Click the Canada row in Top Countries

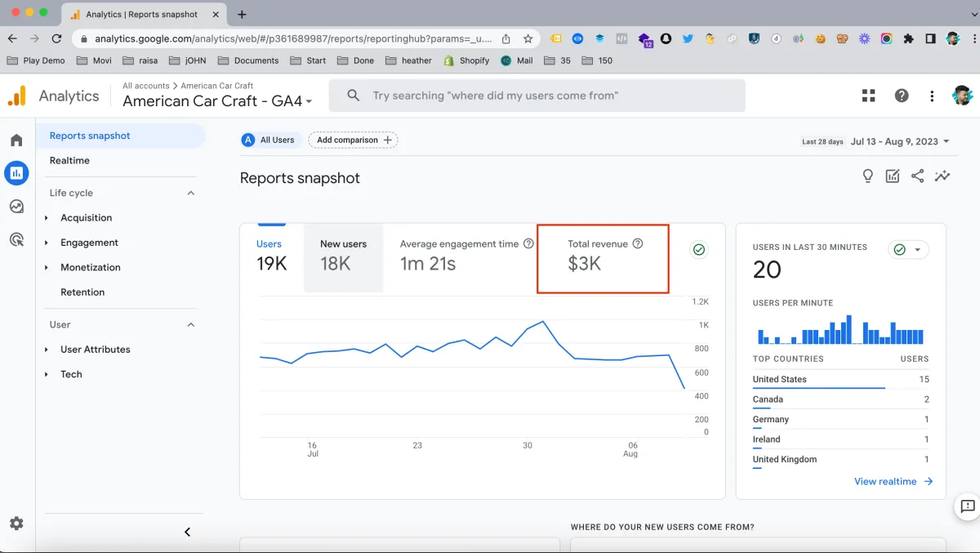[x=841, y=399]
